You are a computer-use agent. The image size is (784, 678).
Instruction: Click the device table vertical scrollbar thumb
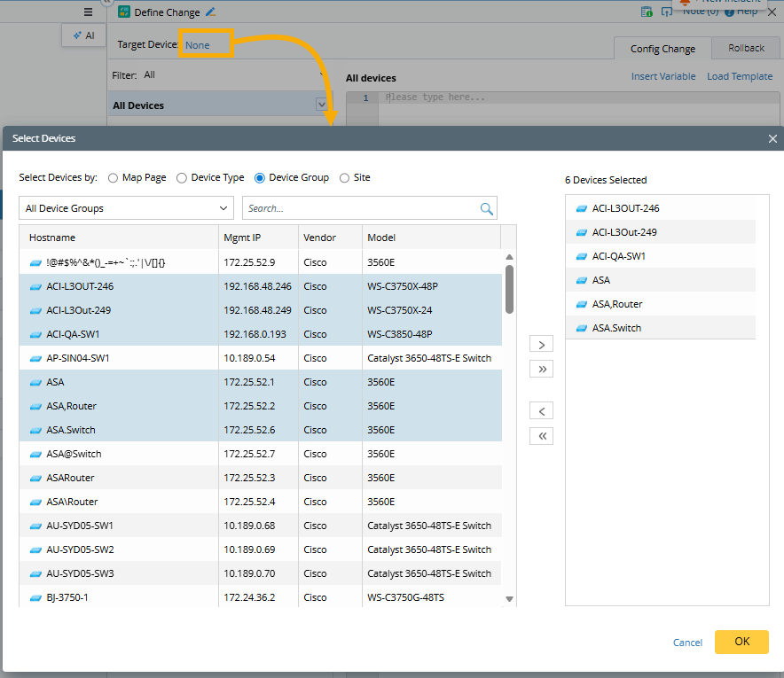click(509, 289)
